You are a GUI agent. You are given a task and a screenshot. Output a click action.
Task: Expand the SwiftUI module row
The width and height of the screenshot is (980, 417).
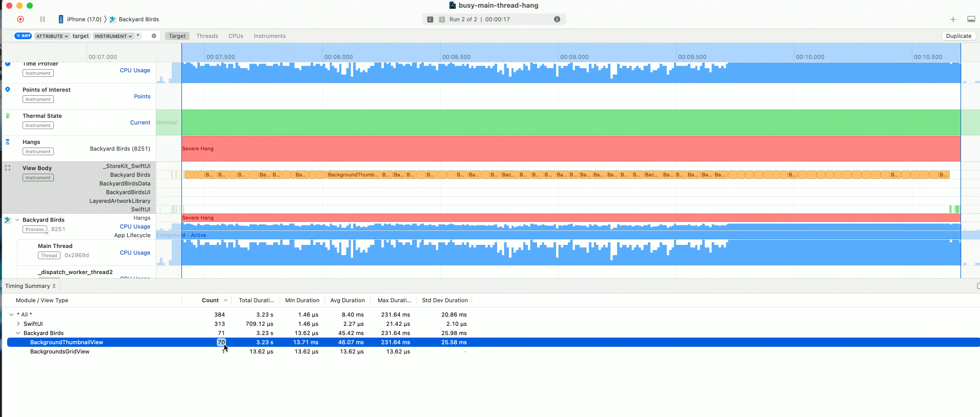(18, 324)
